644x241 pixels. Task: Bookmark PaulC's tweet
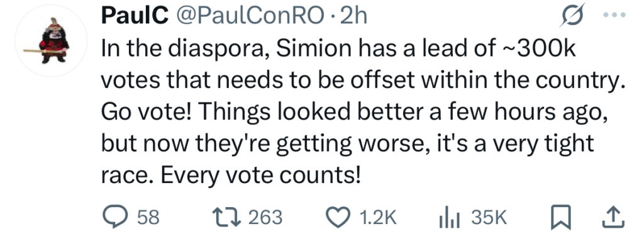point(560,218)
